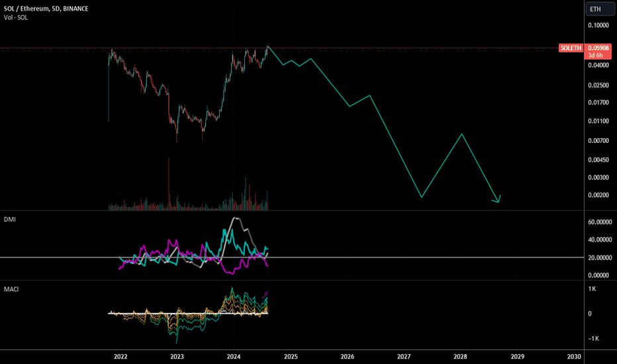This screenshot has width=617, height=364.
Task: Click the 0.00000 DMI axis value
Action: click(x=598, y=275)
